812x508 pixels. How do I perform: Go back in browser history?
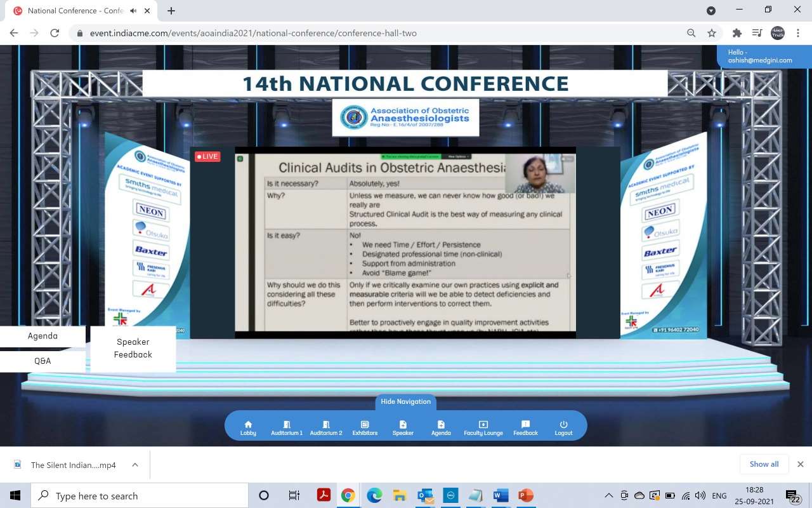[x=14, y=33]
